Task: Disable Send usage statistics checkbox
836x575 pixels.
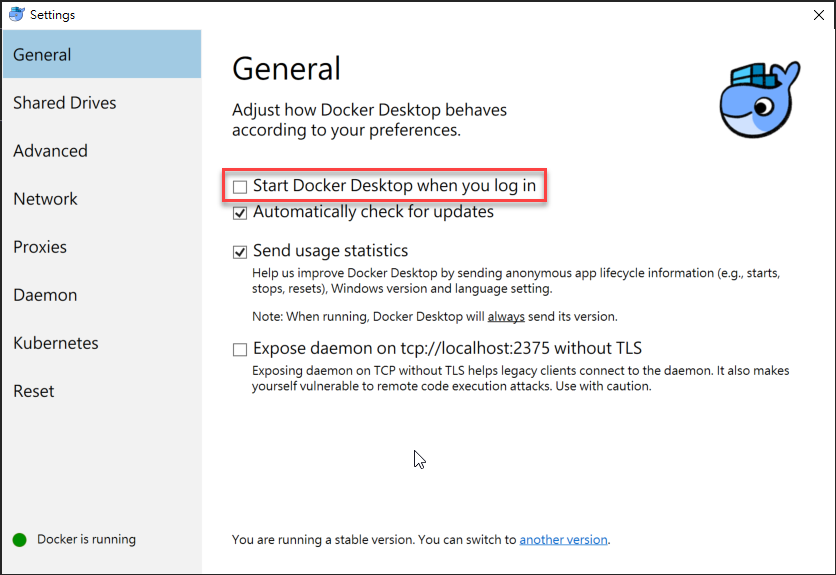Action: pyautogui.click(x=240, y=252)
